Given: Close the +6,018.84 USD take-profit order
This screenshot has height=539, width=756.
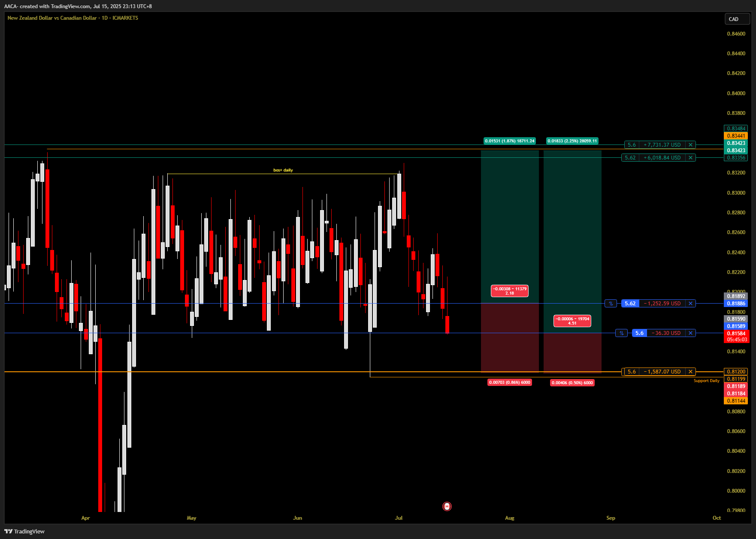Looking at the screenshot, I should tap(690, 158).
